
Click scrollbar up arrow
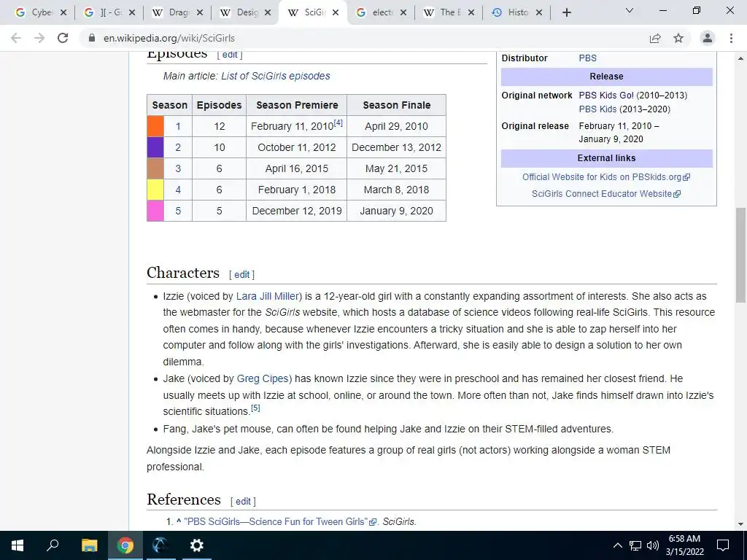point(740,58)
